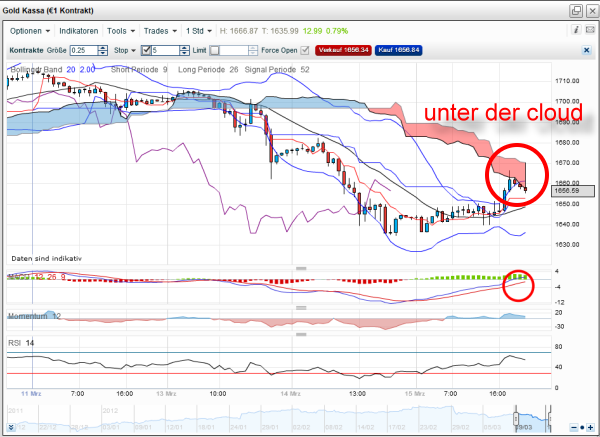600x437 pixels.
Task: Adjust the Größe stepper arrows
Action: (103, 50)
